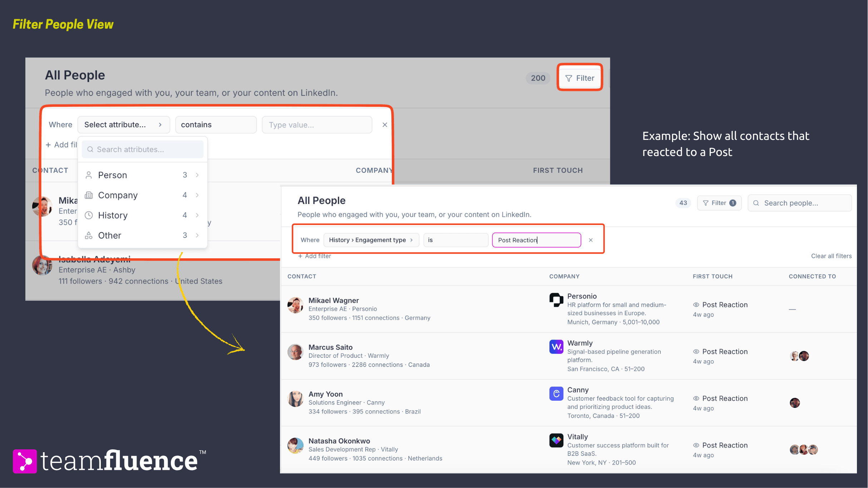Open the 'Select attribute...' dropdown
The height and width of the screenshot is (488, 868).
tap(123, 125)
